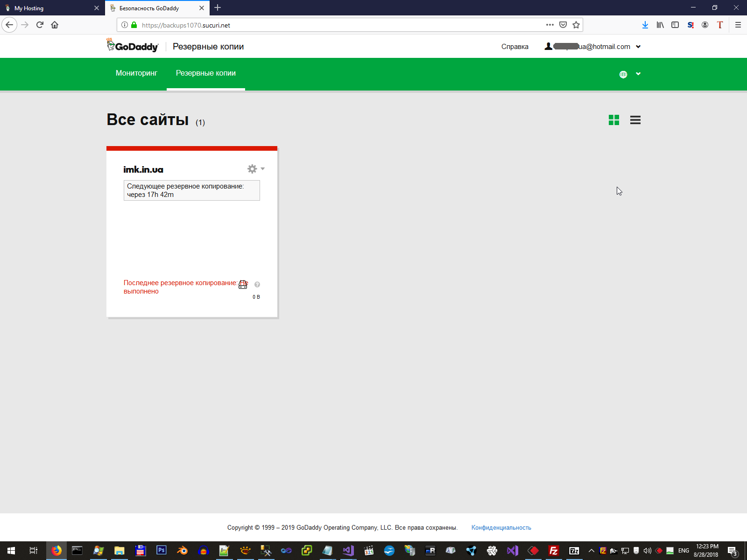Click the backup storage drive icon

pos(243,284)
